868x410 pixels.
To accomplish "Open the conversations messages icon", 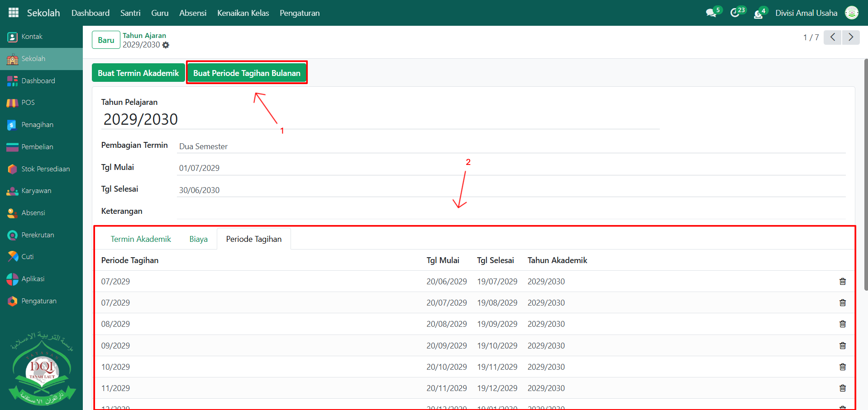I will tap(711, 13).
